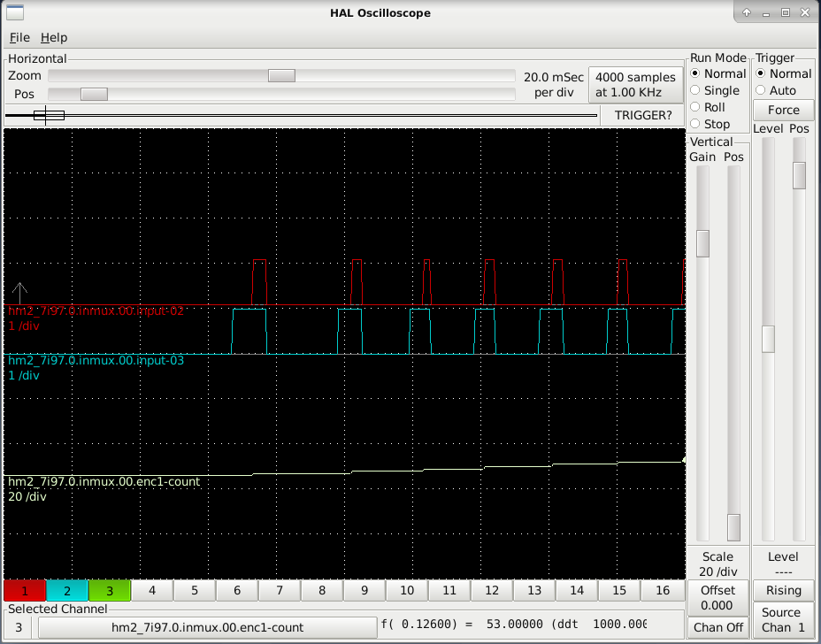Enable channel 10
Screen dimensions: 821x644
pos(407,591)
